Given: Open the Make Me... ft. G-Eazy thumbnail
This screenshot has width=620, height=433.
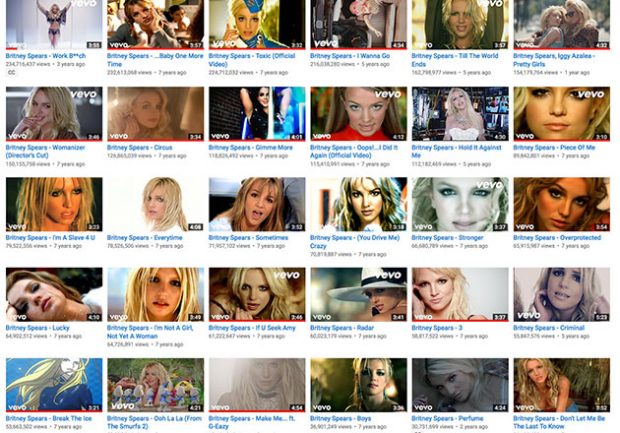Looking at the screenshot, I should click(x=257, y=385).
